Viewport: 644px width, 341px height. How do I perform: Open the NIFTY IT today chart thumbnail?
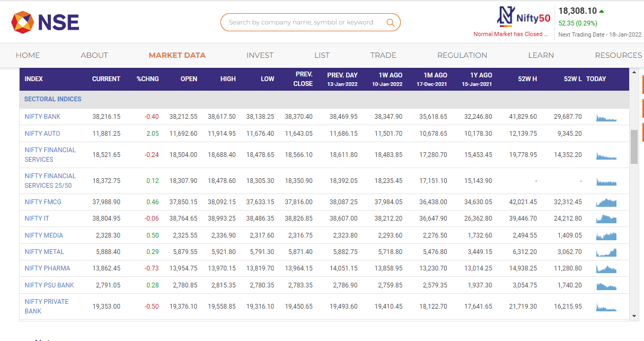pos(606,218)
